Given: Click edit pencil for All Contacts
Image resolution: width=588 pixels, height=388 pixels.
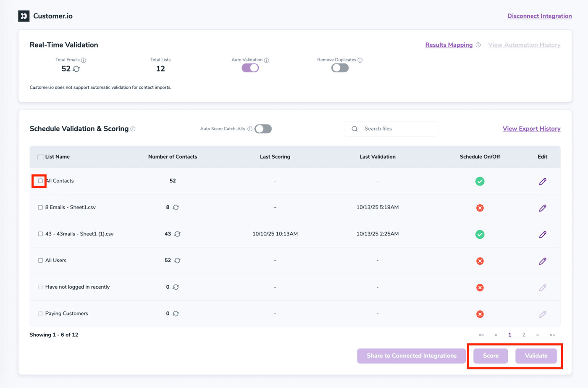Looking at the screenshot, I should tap(542, 181).
